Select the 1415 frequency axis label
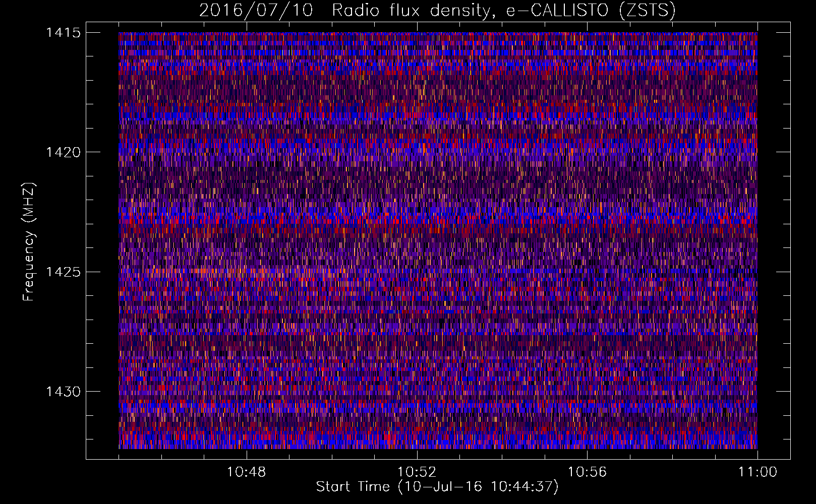816x504 pixels. [63, 33]
